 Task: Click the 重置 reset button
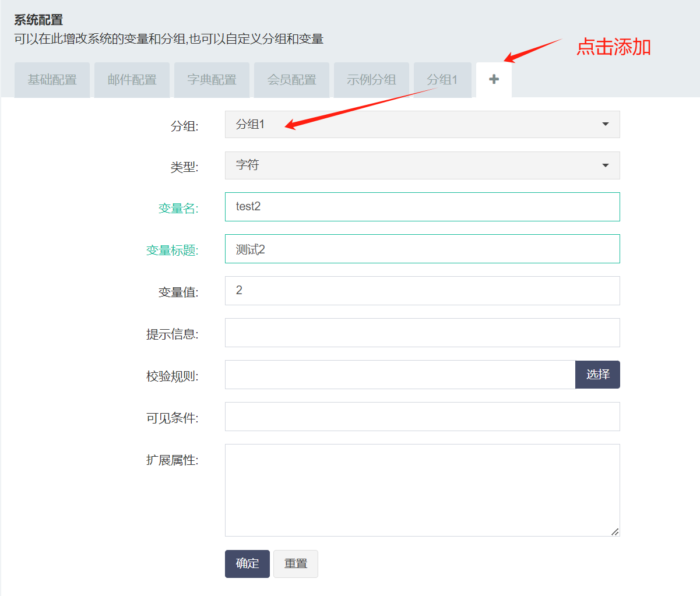[x=296, y=563]
